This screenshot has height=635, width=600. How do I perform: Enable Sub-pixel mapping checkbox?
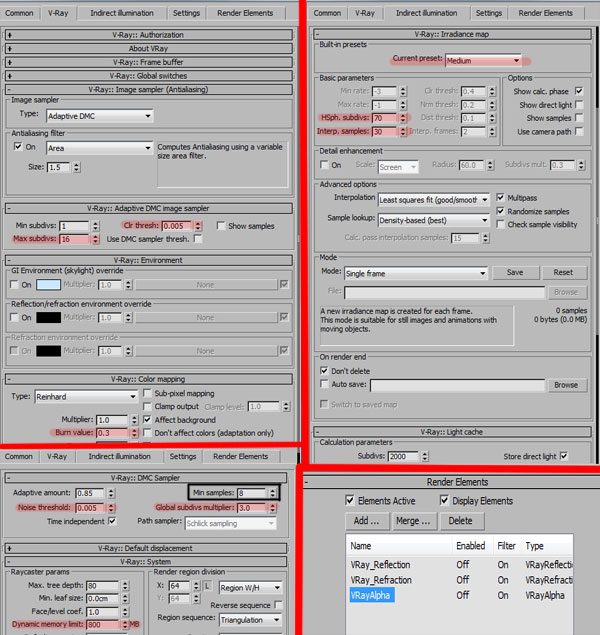coord(147,393)
